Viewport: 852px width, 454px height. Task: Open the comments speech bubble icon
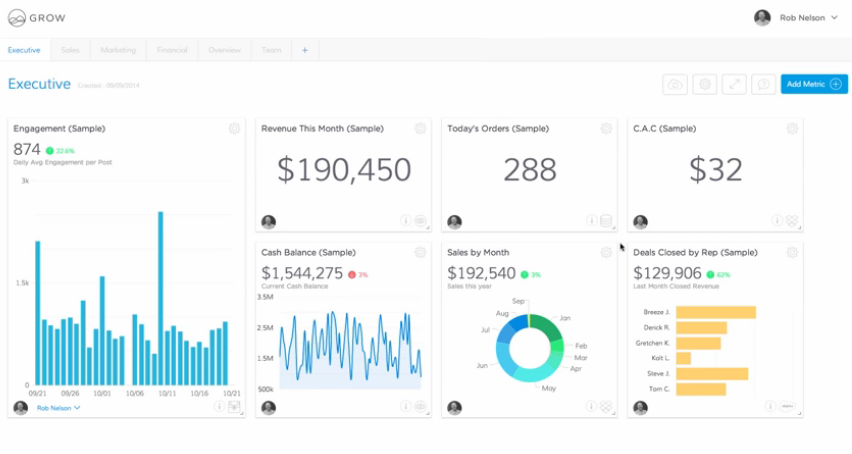click(x=764, y=85)
